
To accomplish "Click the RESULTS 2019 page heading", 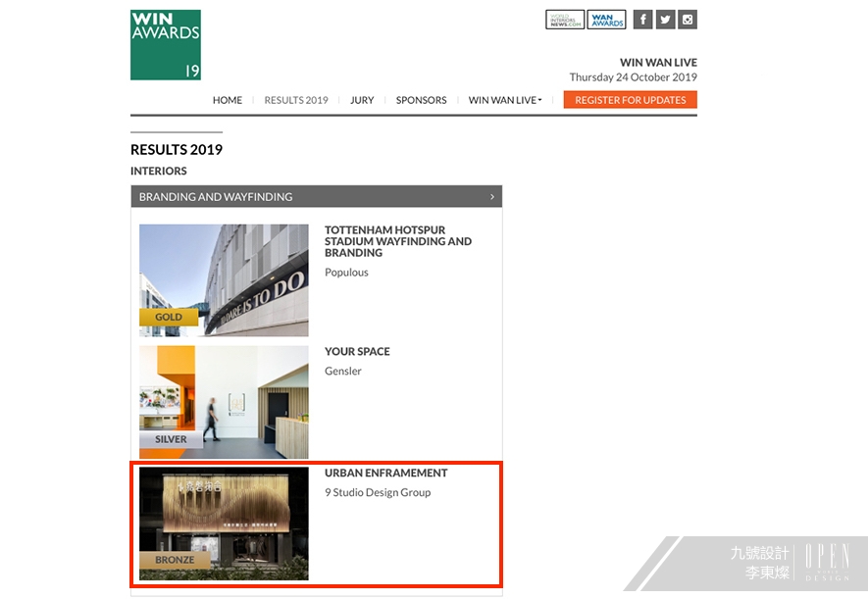I will pyautogui.click(x=177, y=150).
